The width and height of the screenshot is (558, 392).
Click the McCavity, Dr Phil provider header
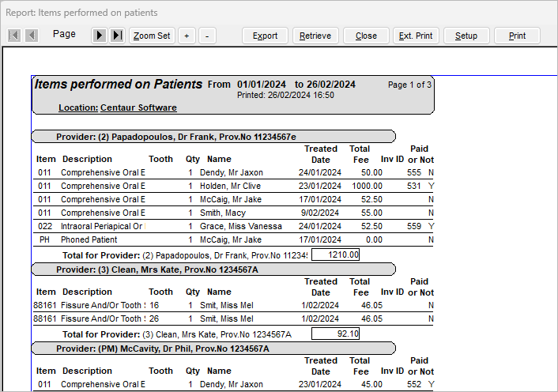point(213,349)
